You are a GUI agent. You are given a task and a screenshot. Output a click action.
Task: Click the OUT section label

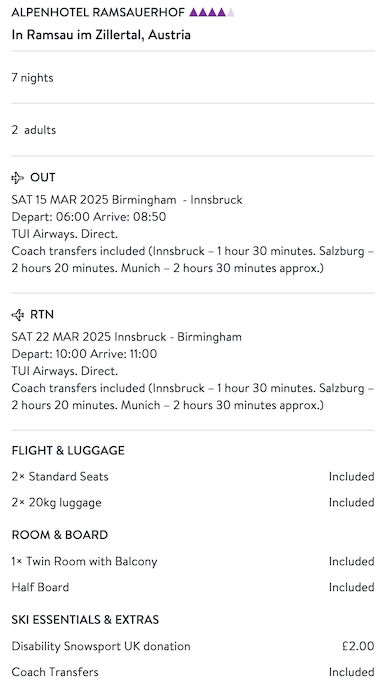43,178
